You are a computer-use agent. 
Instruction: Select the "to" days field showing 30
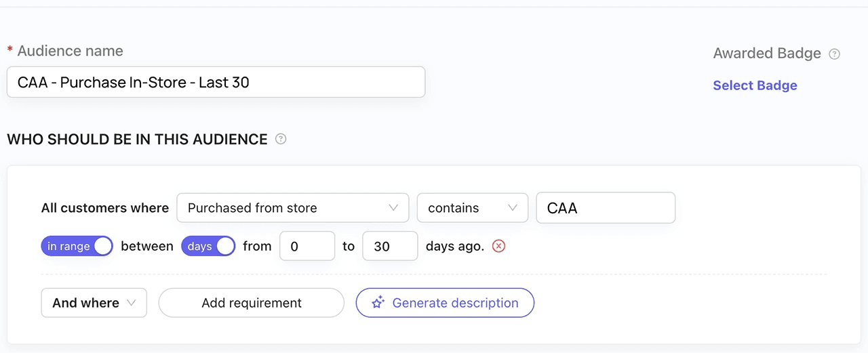tap(390, 246)
